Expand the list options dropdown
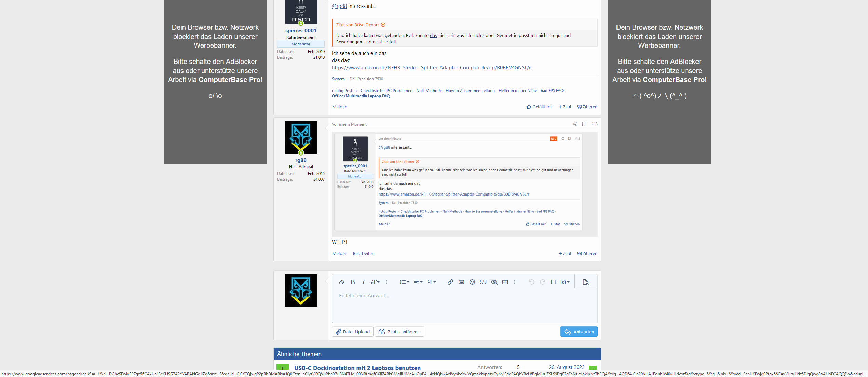This screenshot has height=377, width=868. click(x=404, y=282)
